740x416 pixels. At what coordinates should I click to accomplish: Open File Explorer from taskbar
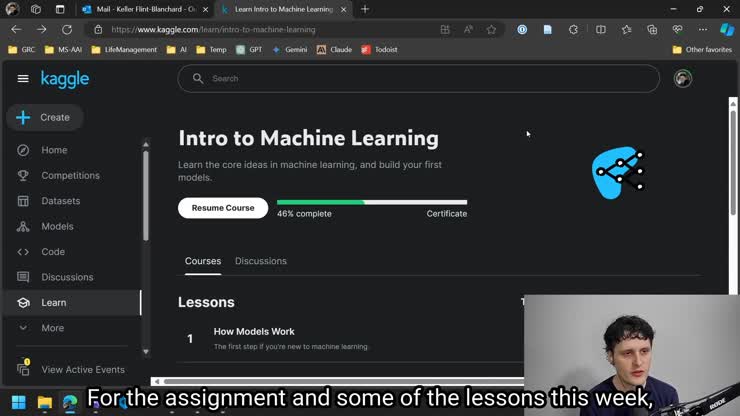pos(45,402)
